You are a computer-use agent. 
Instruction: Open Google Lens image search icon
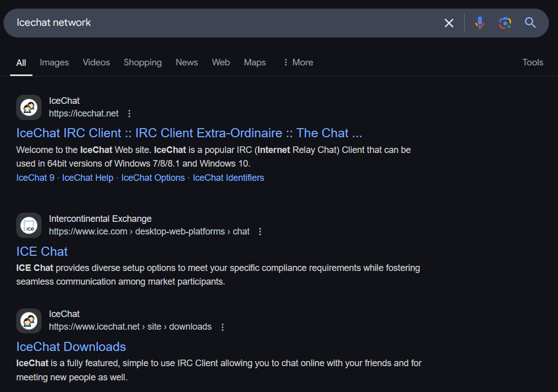pos(505,23)
